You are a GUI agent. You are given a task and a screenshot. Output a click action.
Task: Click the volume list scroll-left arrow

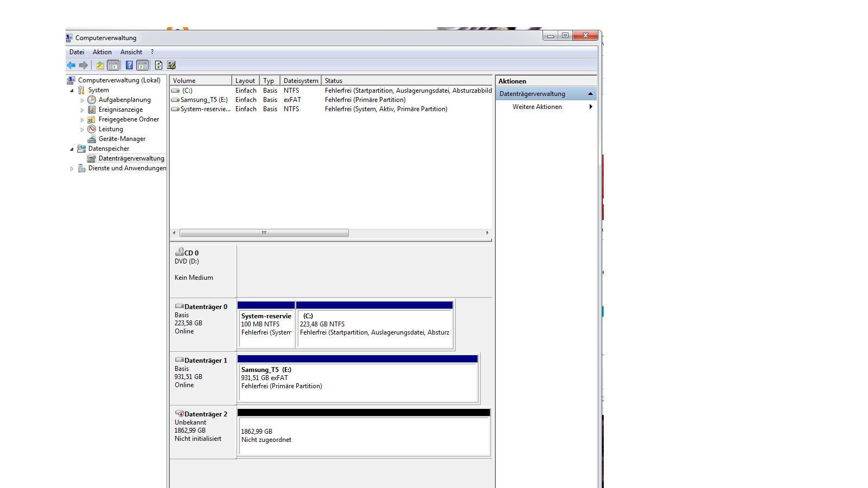[174, 233]
